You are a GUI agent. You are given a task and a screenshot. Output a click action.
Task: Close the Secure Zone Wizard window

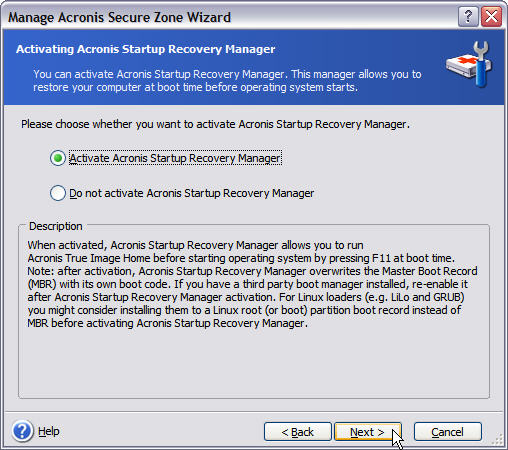tap(491, 16)
